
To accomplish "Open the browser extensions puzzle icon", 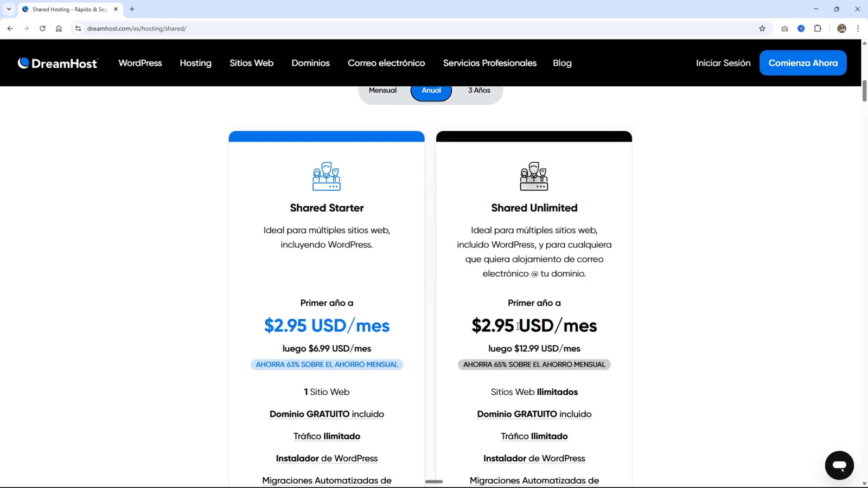I will [x=818, y=28].
